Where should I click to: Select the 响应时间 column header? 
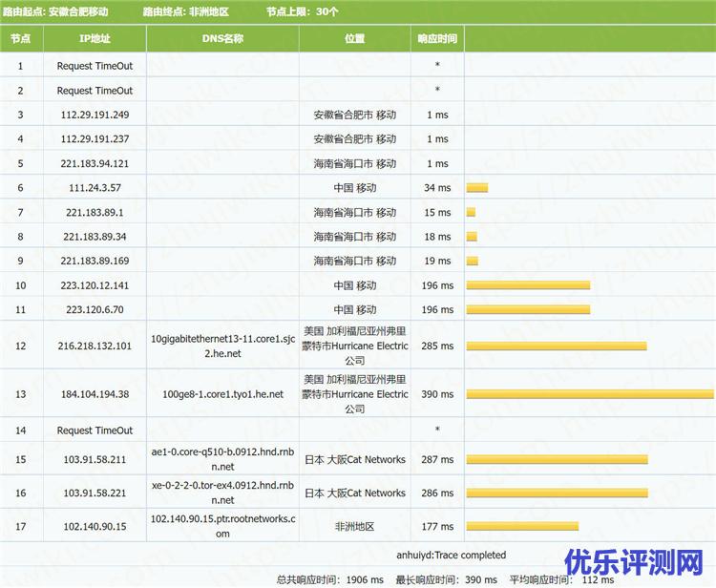(x=437, y=39)
